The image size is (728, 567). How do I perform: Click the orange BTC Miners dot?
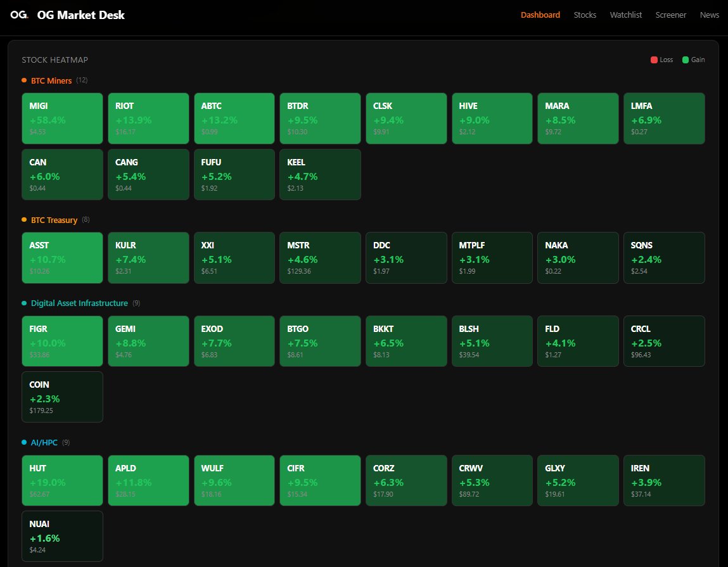(24, 80)
